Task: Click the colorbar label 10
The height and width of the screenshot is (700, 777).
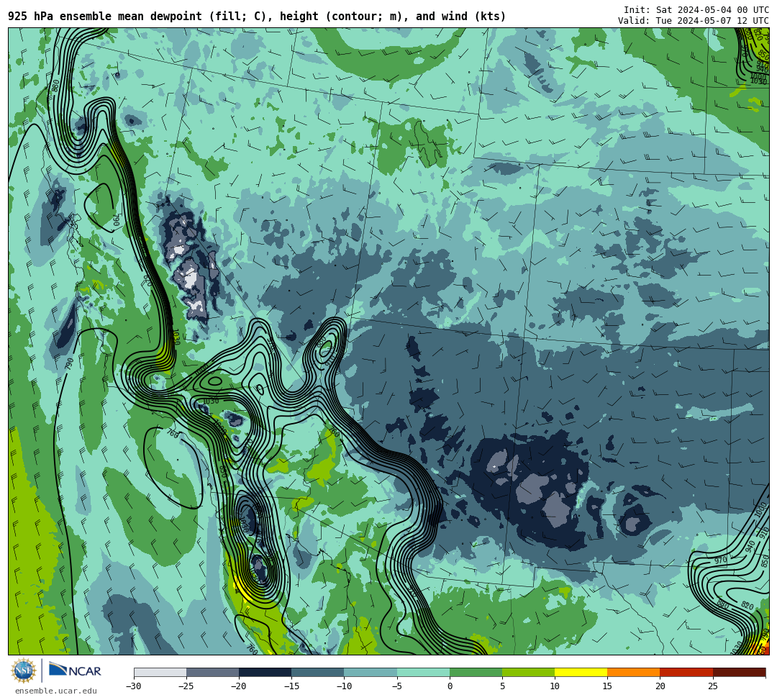Action: pos(555,686)
